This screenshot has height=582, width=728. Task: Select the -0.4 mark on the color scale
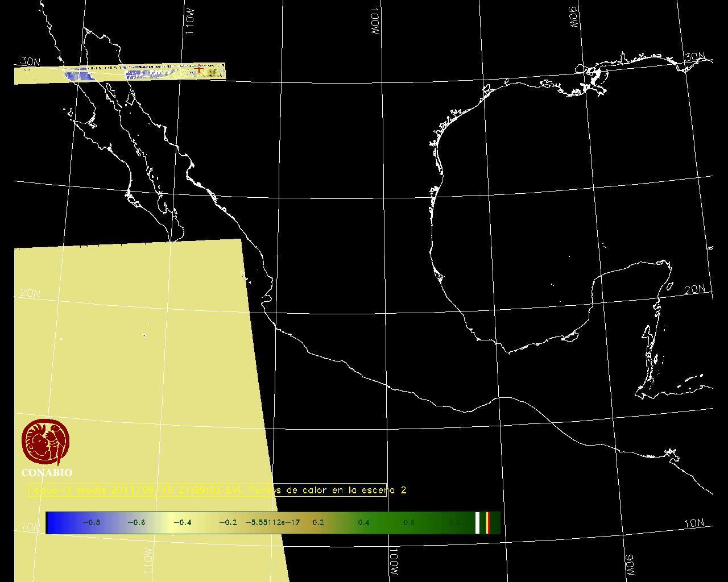182,522
